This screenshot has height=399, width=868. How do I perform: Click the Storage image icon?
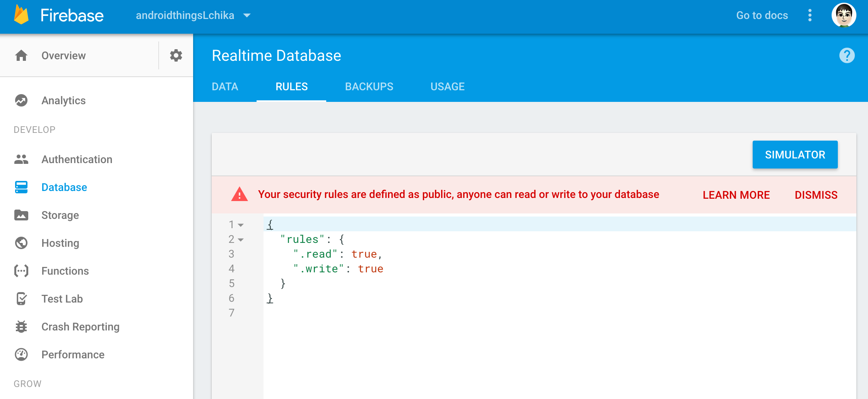point(21,215)
